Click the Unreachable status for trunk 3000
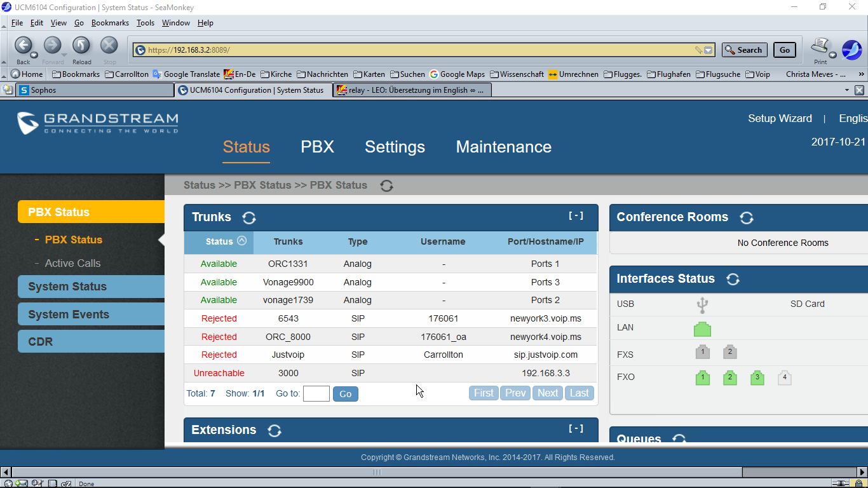Viewport: 868px width, 488px height. pos(219,373)
